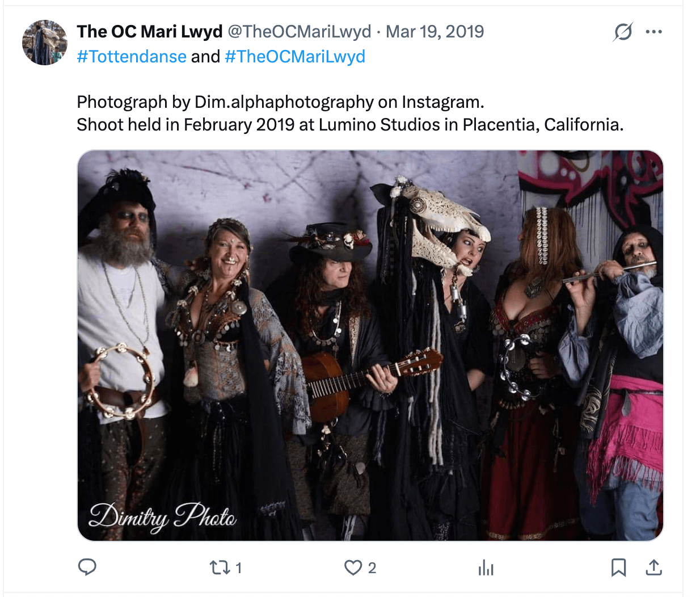
Task: Click the text line mentioning Dim.alphaphotography
Action: [280, 102]
